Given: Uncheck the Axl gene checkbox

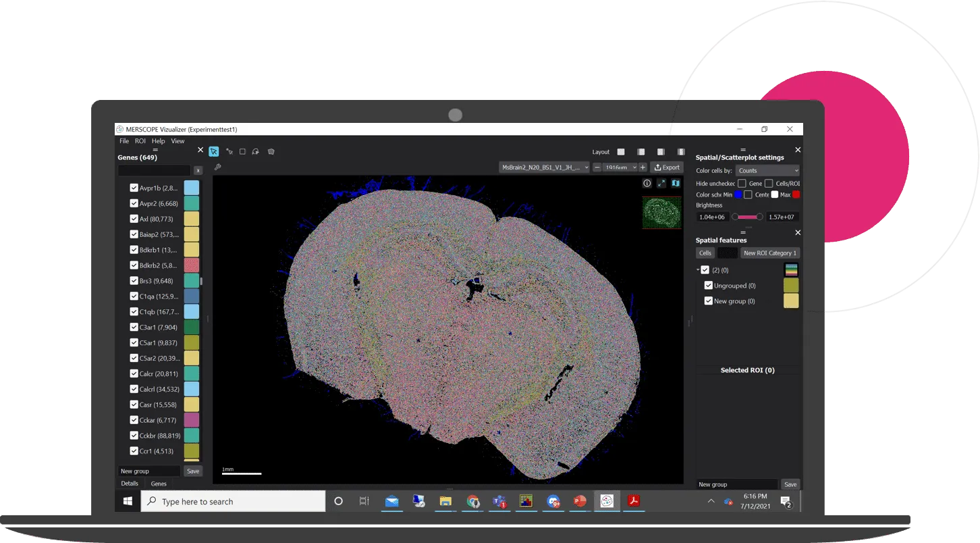Looking at the screenshot, I should point(134,219).
